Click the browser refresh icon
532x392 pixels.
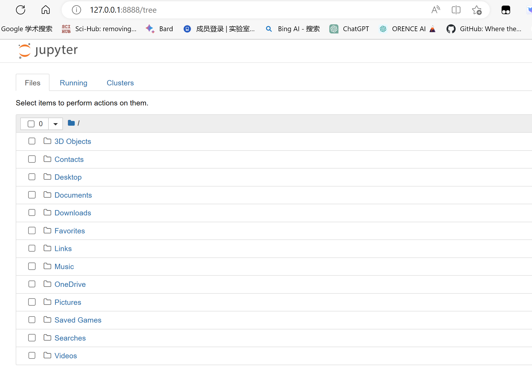point(21,10)
